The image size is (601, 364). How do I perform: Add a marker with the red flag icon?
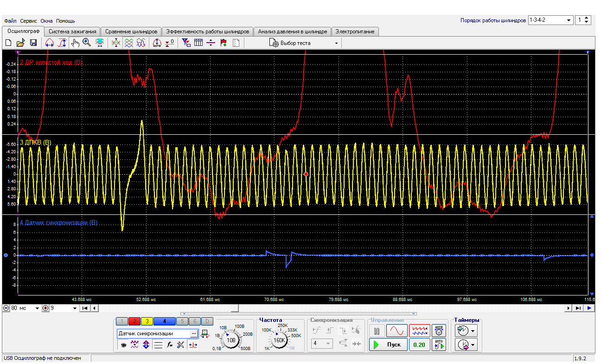pyautogui.click(x=224, y=43)
